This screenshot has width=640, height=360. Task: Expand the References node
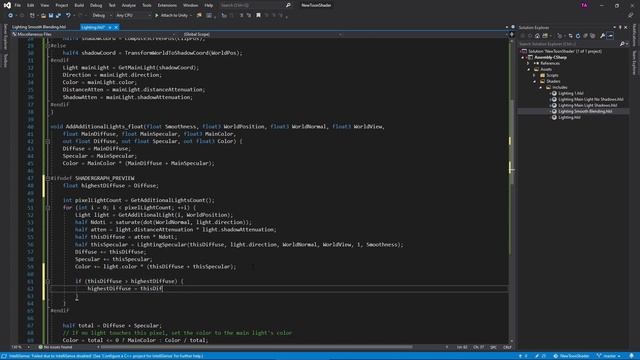tap(529, 63)
